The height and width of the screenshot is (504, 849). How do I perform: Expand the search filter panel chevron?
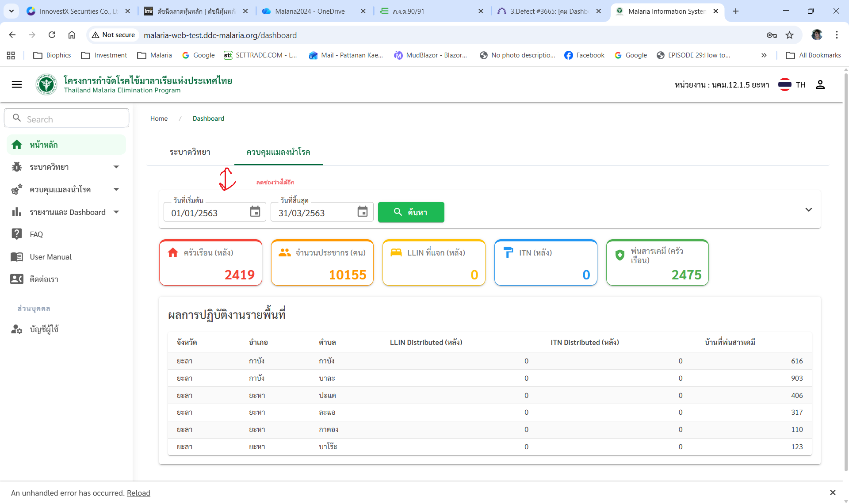[x=809, y=210]
